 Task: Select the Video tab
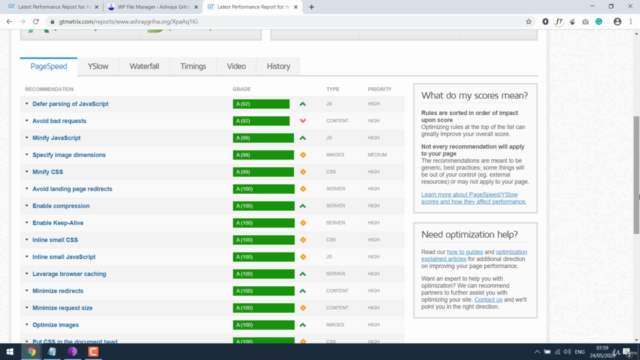[236, 66]
